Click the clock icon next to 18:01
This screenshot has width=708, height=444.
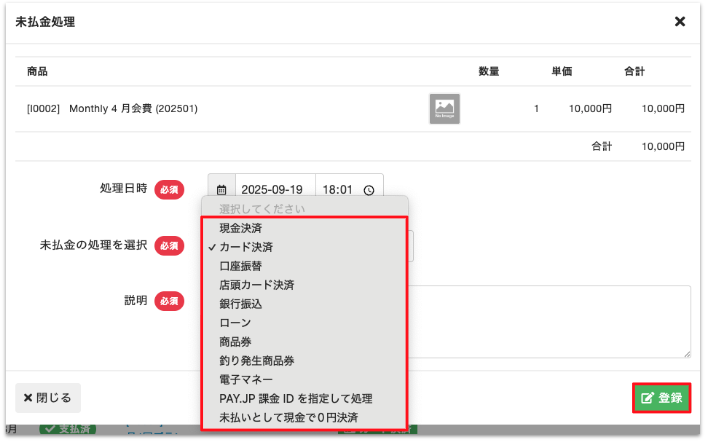pyautogui.click(x=369, y=189)
